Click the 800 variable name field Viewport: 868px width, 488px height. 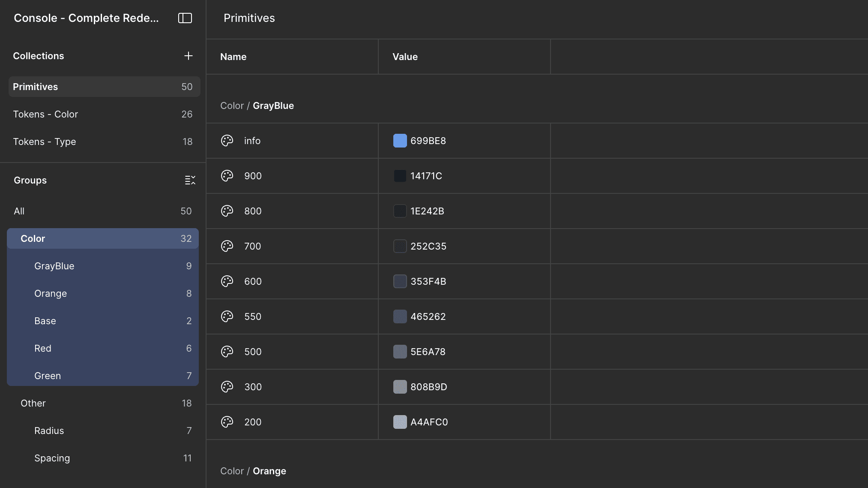(x=253, y=211)
